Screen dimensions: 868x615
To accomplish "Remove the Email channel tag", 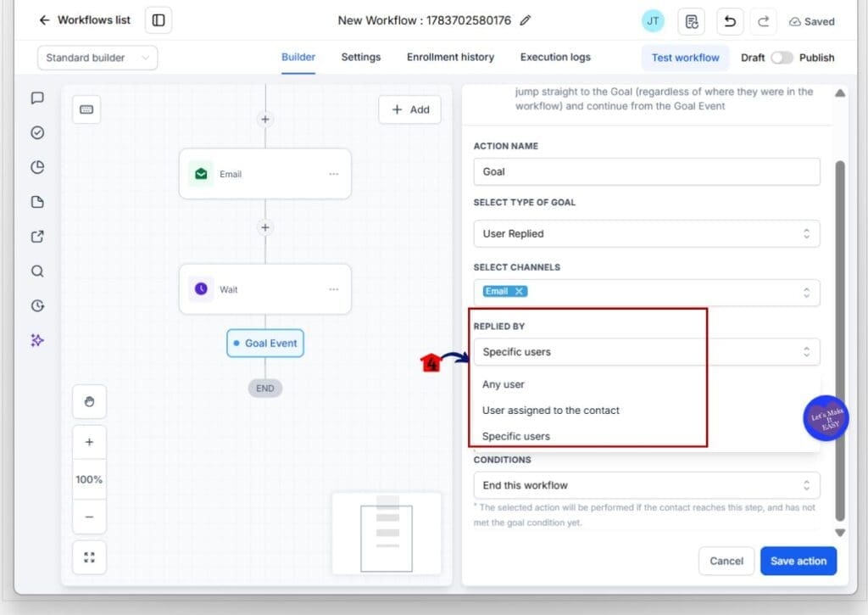I will pos(519,292).
